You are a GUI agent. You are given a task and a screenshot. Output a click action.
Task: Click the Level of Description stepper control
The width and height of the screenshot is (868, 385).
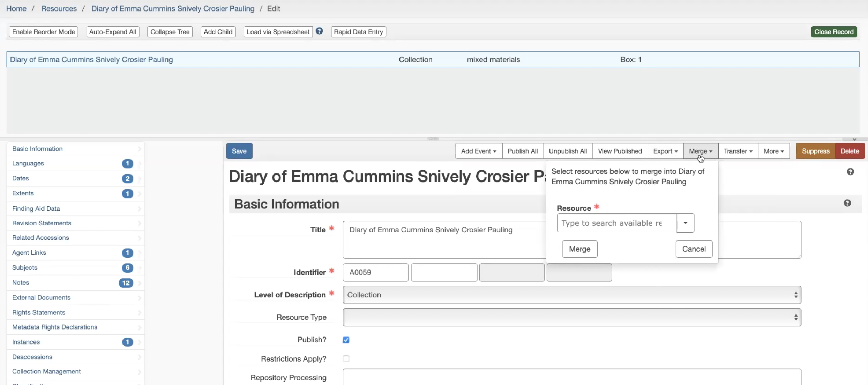pos(795,295)
